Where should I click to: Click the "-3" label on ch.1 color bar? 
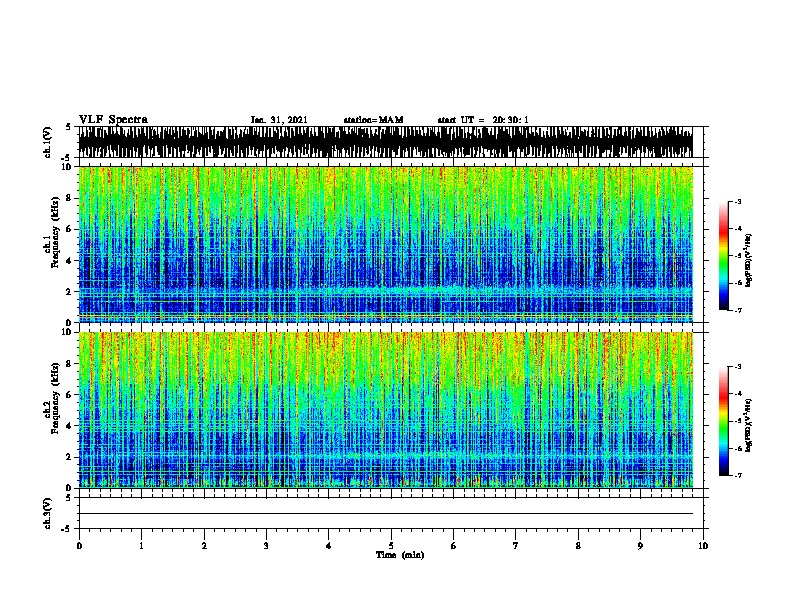[x=738, y=202]
